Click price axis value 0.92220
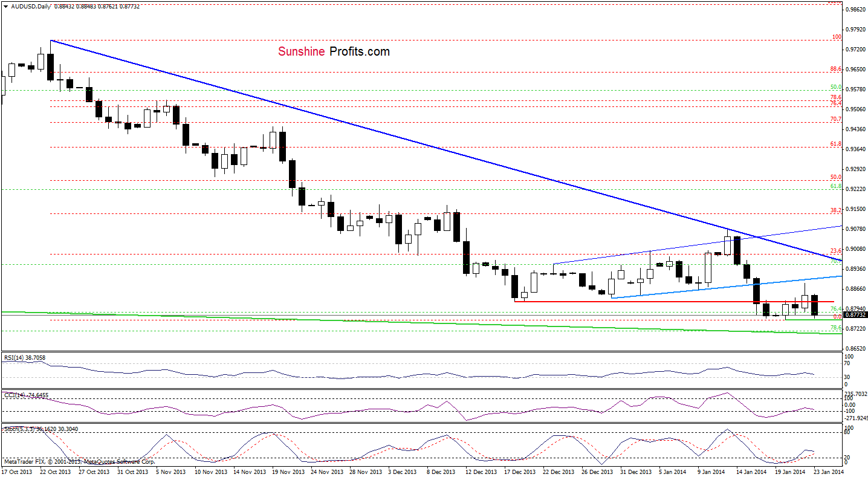The image size is (868, 477). tap(855, 189)
